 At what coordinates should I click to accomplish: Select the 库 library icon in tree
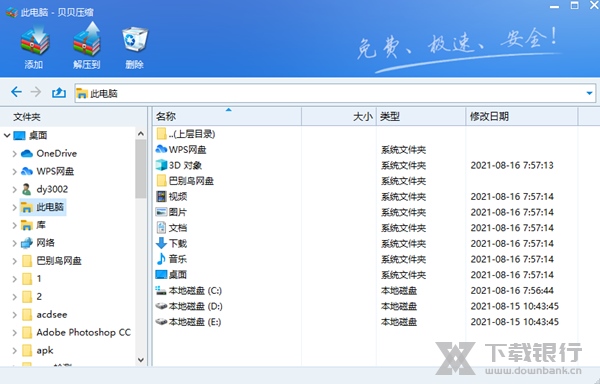click(x=27, y=225)
